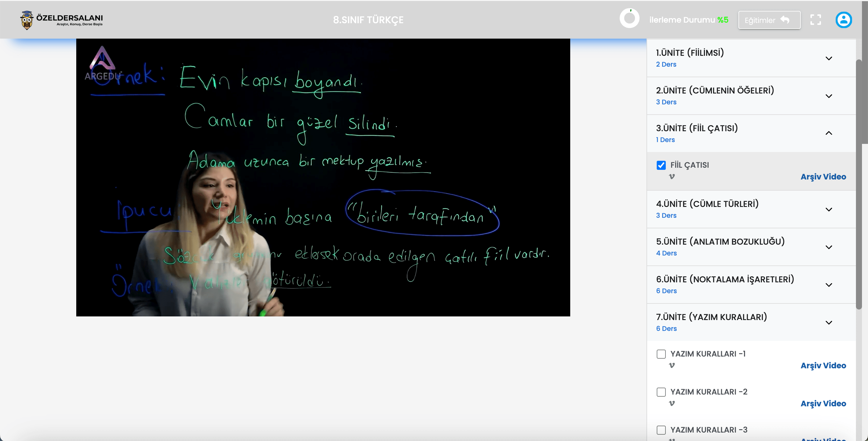Click the Özeldersalanı owl logo
The image size is (868, 441).
pyautogui.click(x=27, y=20)
